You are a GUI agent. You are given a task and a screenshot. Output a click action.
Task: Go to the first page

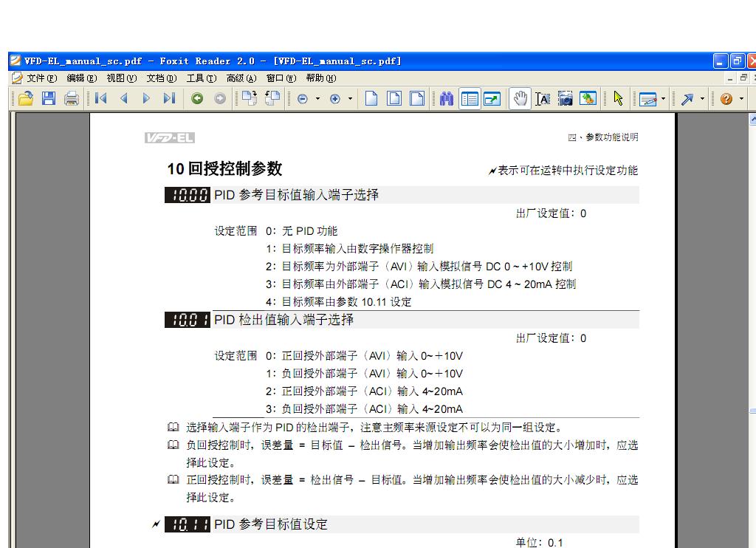click(101, 98)
